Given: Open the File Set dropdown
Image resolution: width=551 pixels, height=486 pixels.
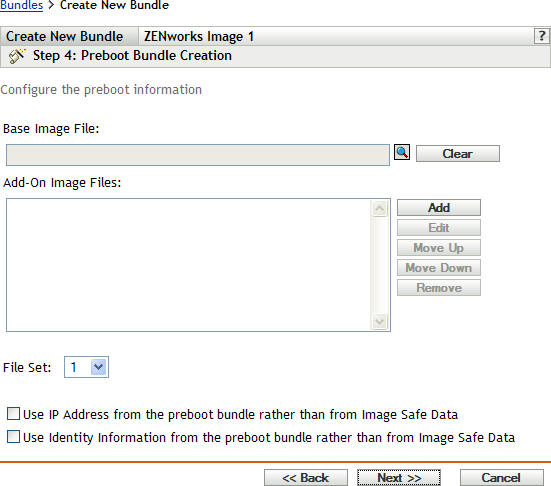Looking at the screenshot, I should (x=86, y=367).
